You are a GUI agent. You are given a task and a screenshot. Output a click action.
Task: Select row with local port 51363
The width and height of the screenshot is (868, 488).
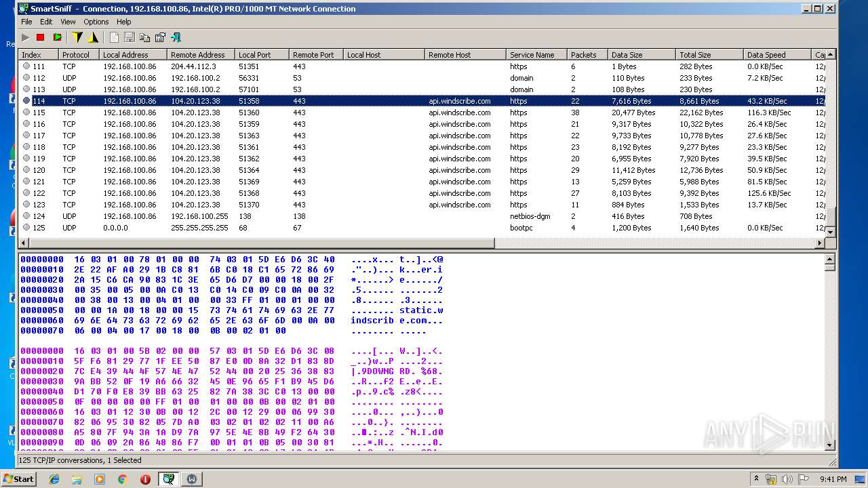[422, 136]
